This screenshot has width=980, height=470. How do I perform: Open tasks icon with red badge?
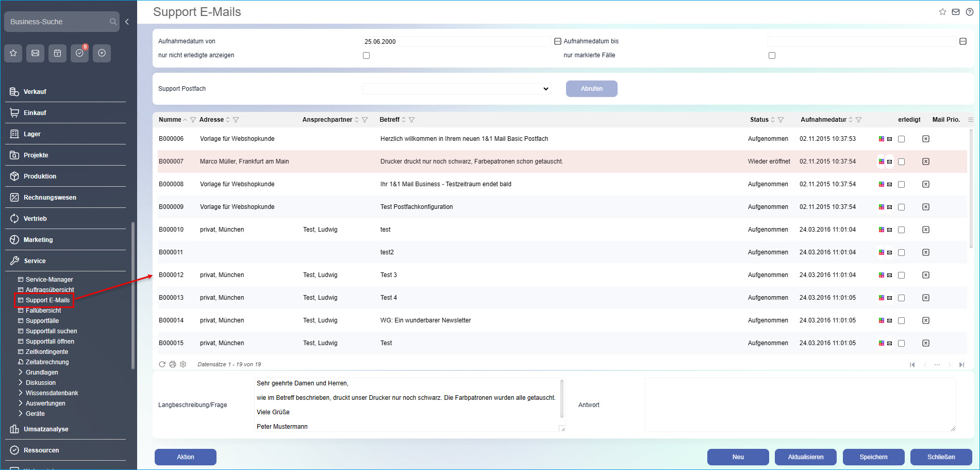(x=79, y=53)
